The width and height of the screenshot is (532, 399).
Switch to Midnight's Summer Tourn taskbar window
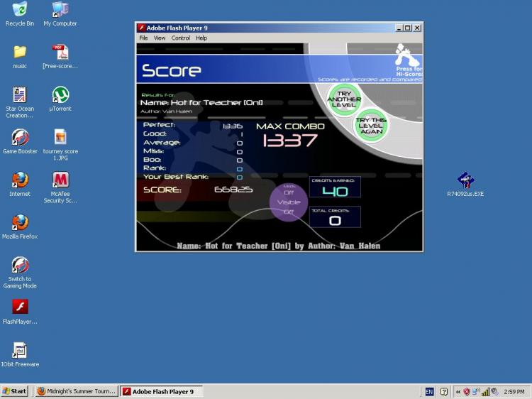(77, 391)
